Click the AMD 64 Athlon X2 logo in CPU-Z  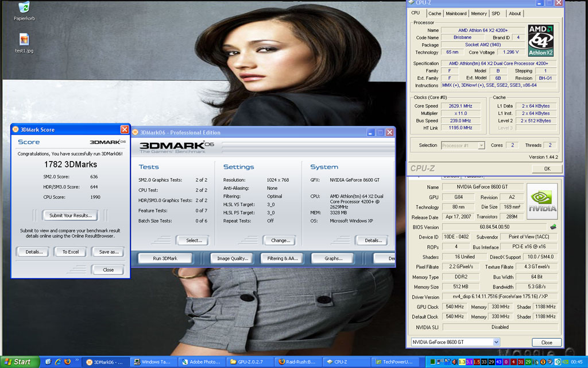[541, 41]
